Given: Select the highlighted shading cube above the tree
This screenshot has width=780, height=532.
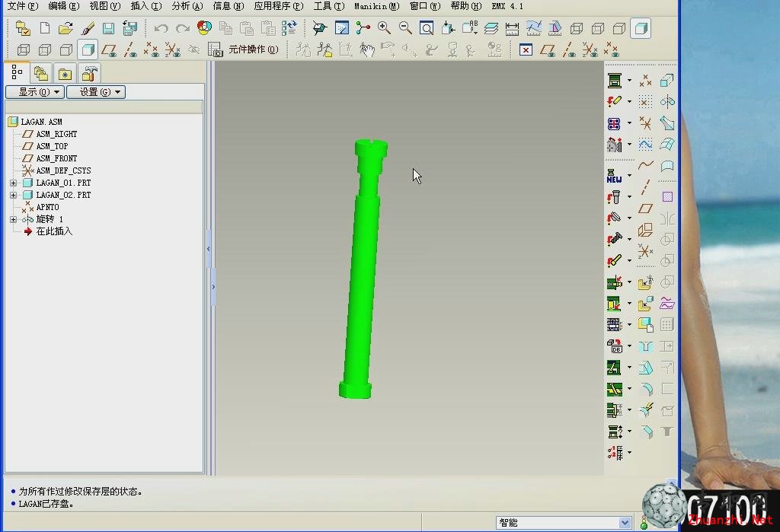Looking at the screenshot, I should click(x=88, y=49).
